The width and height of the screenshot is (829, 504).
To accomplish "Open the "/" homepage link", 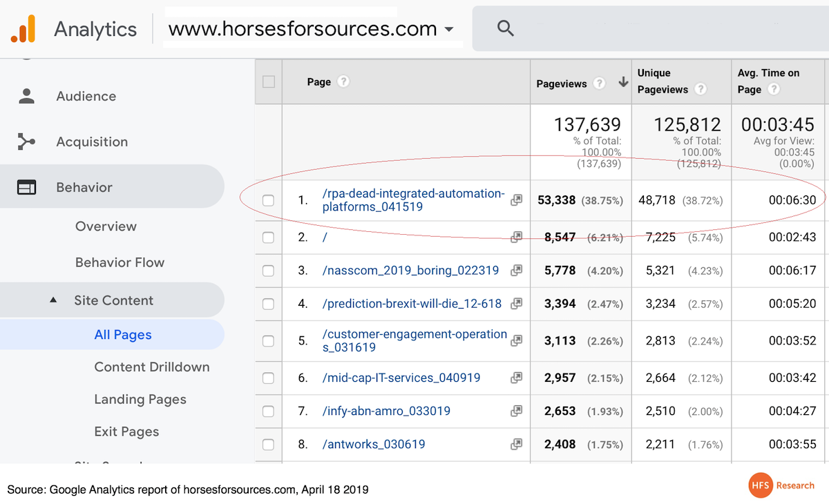I will click(x=325, y=237).
